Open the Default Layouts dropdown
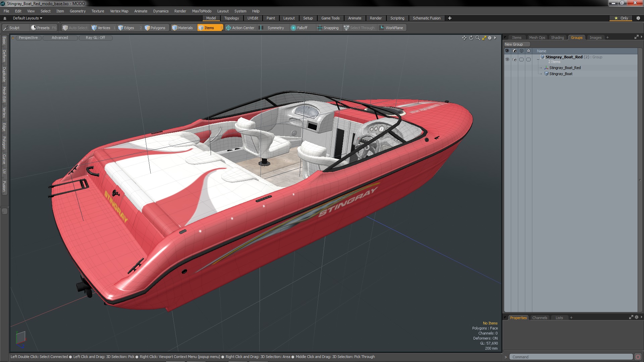The height and width of the screenshot is (362, 644). [x=28, y=18]
